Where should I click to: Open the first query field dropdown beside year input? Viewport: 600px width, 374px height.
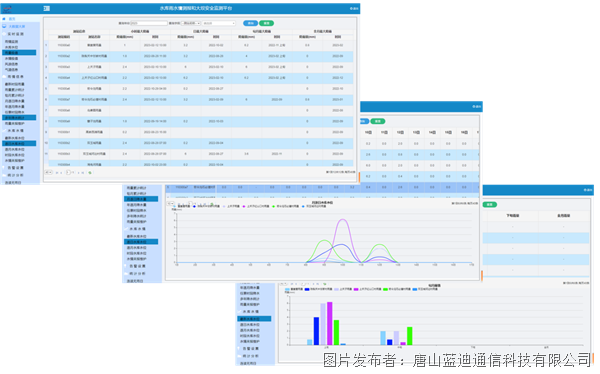coord(191,23)
